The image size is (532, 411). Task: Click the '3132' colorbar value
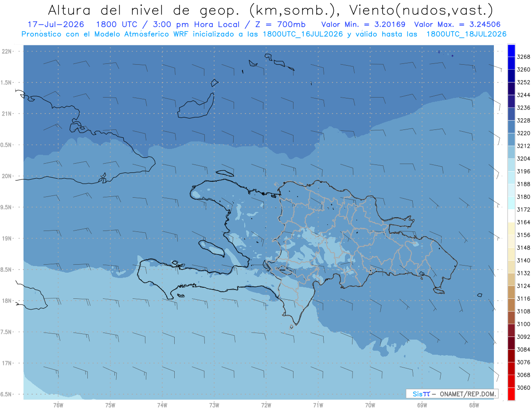(x=524, y=273)
